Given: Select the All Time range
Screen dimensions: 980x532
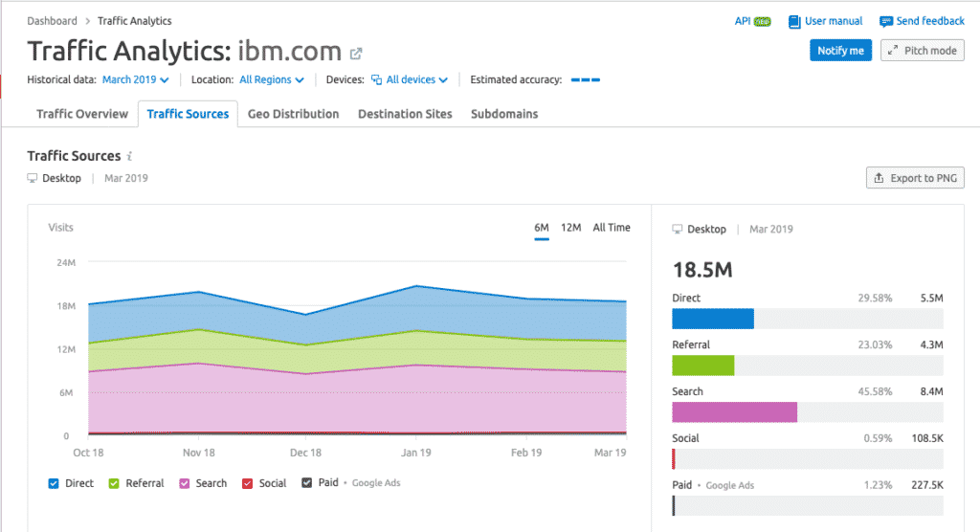Looking at the screenshot, I should point(612,228).
